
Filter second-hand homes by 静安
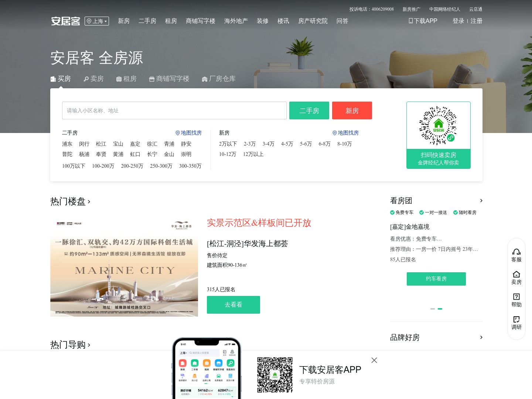186,144
